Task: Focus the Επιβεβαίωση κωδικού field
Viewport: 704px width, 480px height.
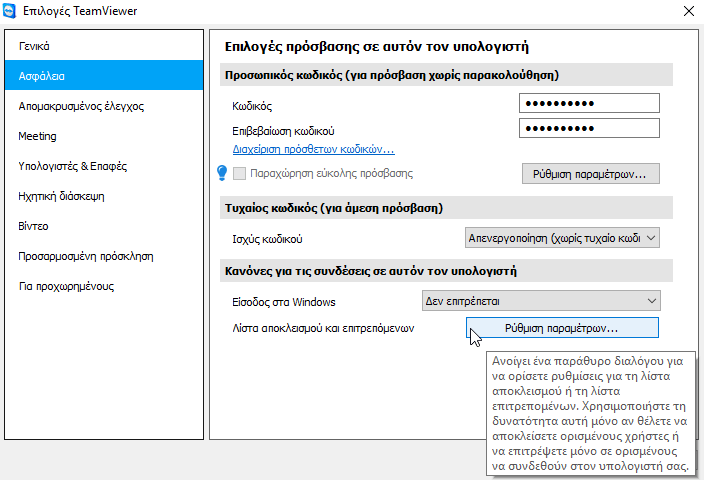Action: coord(589,128)
